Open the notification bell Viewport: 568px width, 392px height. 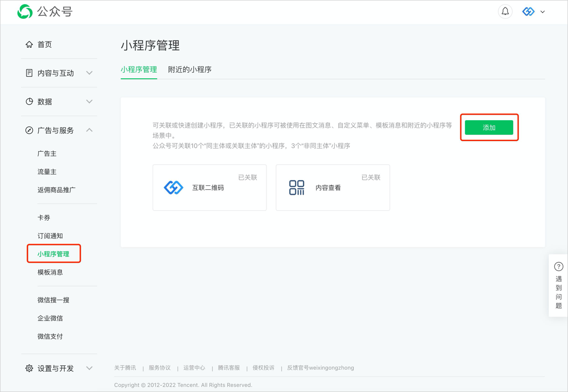[505, 12]
